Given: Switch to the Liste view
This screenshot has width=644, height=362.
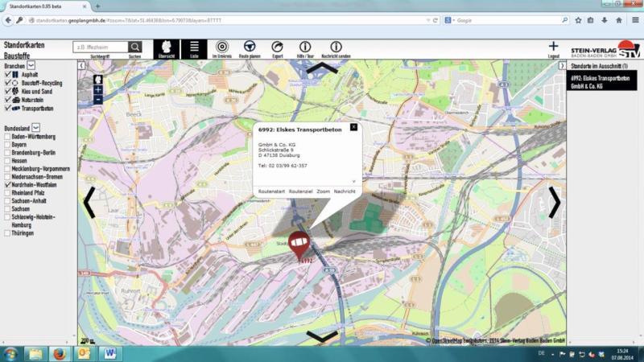Looking at the screenshot, I should click(x=193, y=48).
